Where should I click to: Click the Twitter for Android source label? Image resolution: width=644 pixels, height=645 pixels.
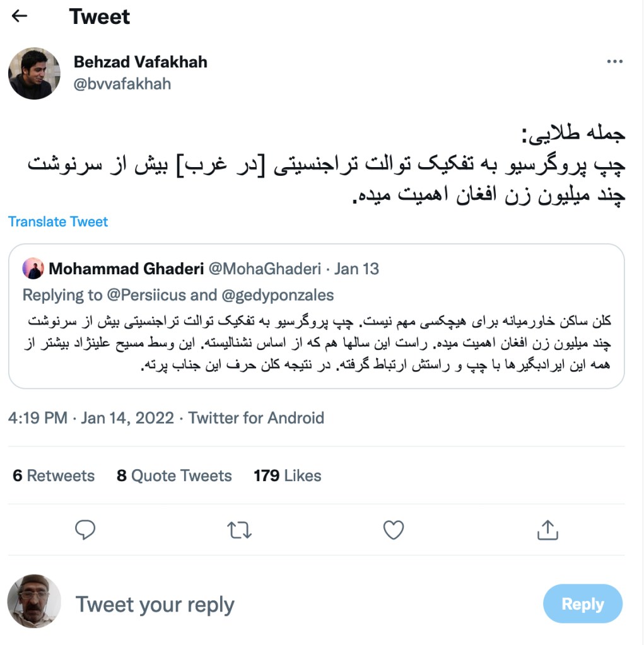256,417
